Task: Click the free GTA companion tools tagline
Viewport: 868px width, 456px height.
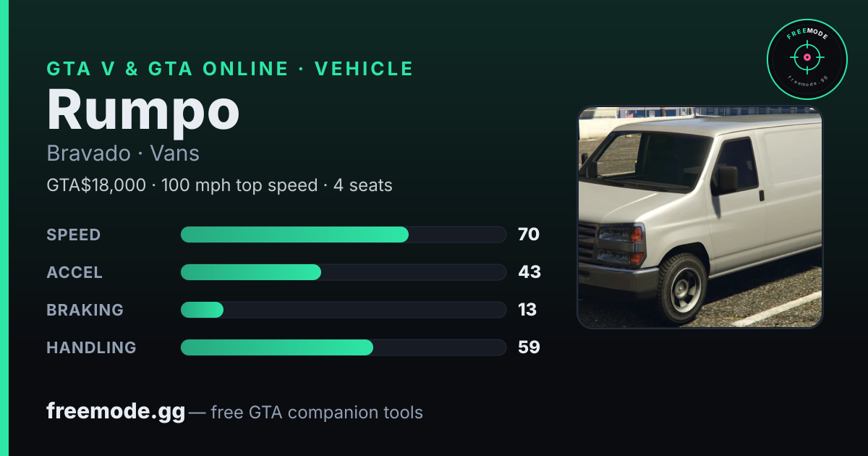Action: point(317,413)
